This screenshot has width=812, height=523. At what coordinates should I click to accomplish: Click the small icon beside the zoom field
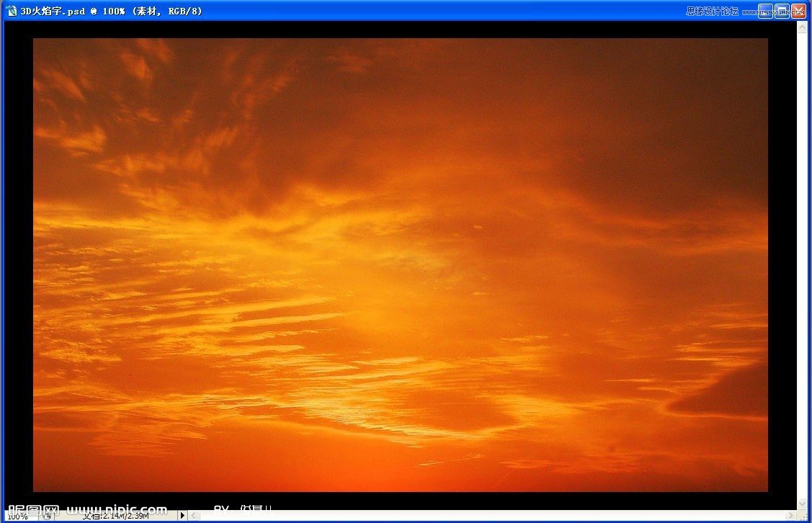point(47,516)
